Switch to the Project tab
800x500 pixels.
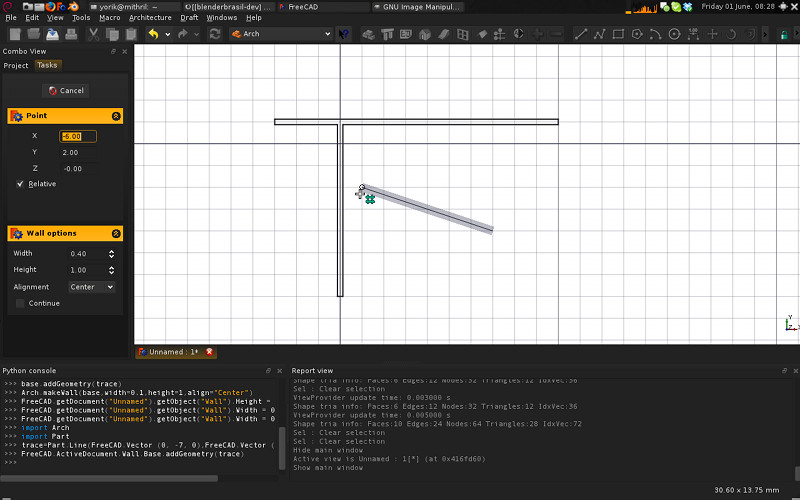click(x=16, y=65)
